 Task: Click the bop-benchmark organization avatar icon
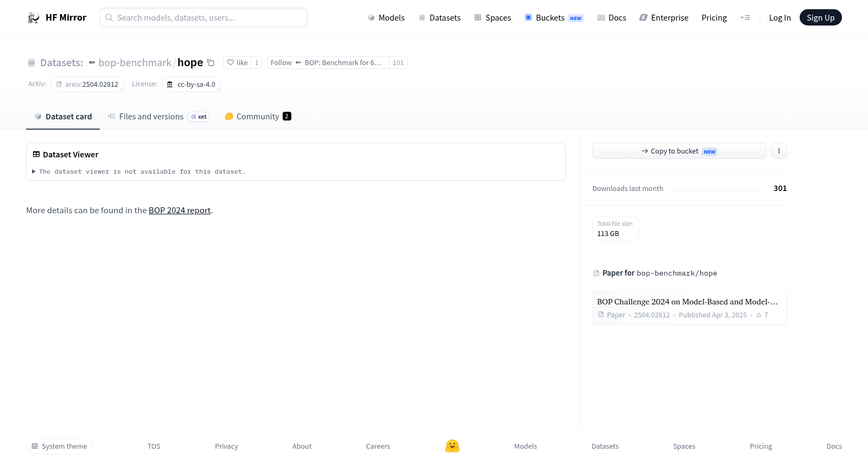(x=92, y=63)
